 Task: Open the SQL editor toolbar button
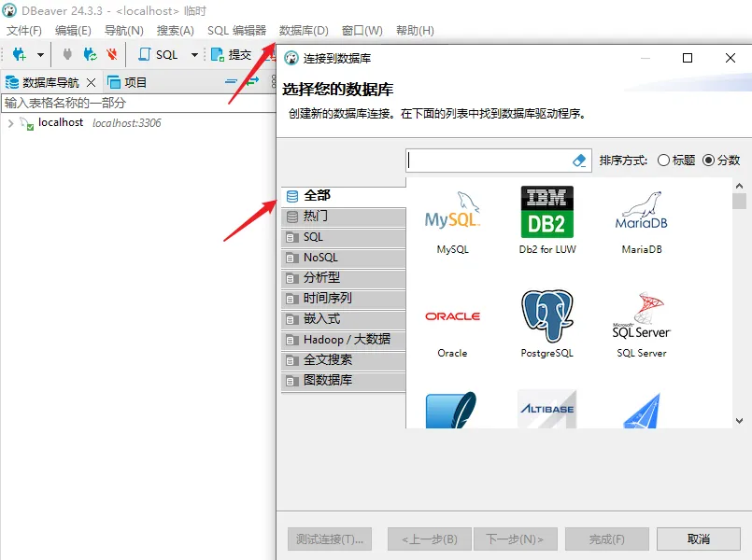[159, 55]
